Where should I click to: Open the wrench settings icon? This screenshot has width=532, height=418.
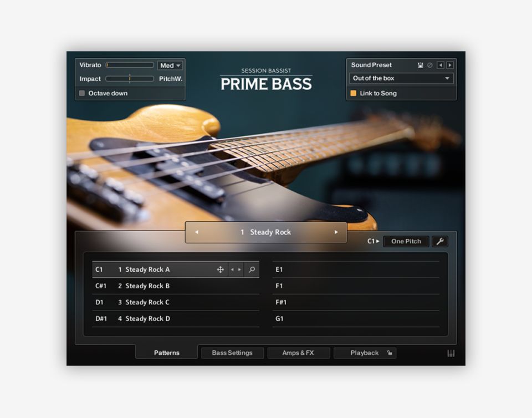[x=439, y=241]
